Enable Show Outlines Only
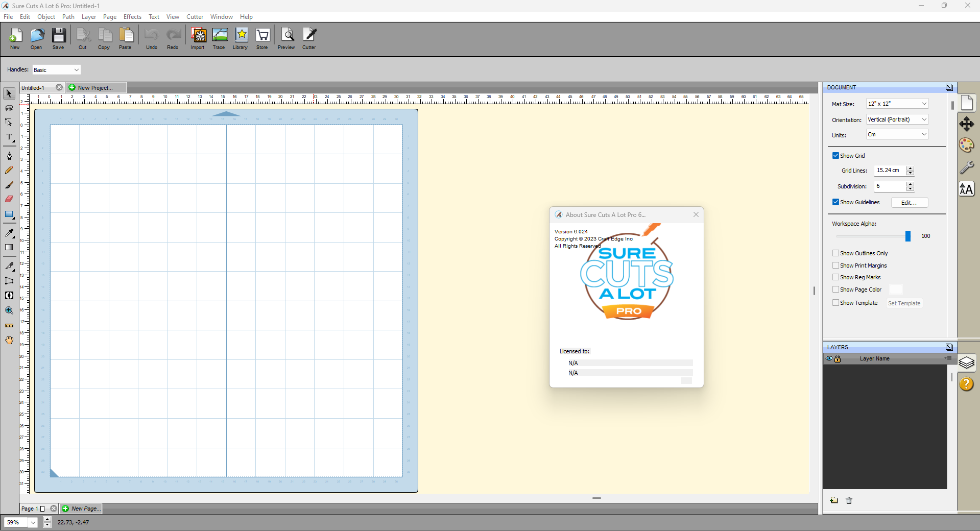Image resolution: width=980 pixels, height=531 pixels. pos(835,253)
